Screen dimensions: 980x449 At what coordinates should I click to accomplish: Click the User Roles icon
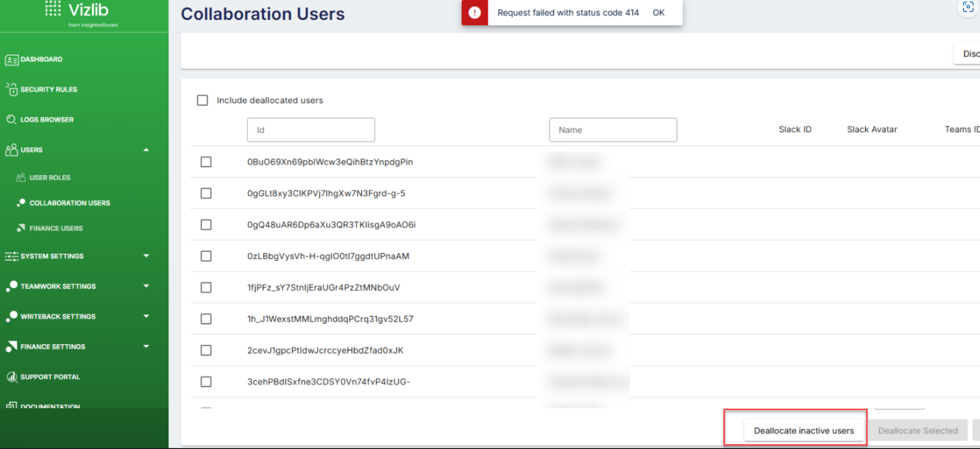tap(21, 177)
